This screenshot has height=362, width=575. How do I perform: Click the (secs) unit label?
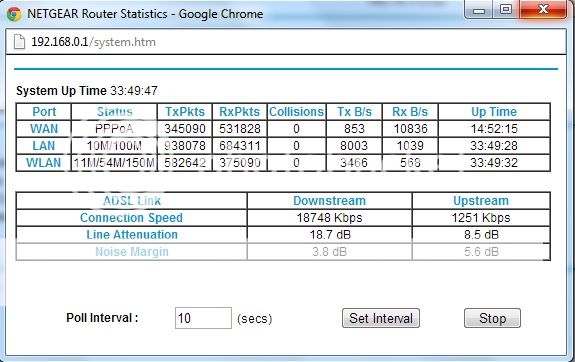coord(254,318)
